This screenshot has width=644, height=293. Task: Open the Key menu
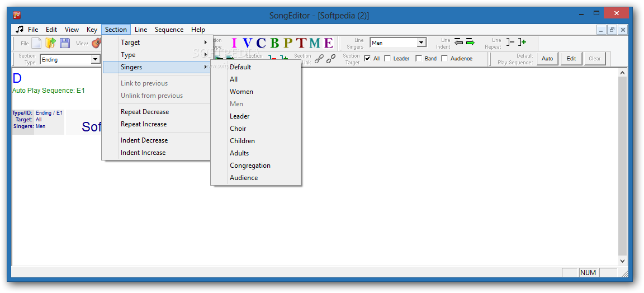92,30
